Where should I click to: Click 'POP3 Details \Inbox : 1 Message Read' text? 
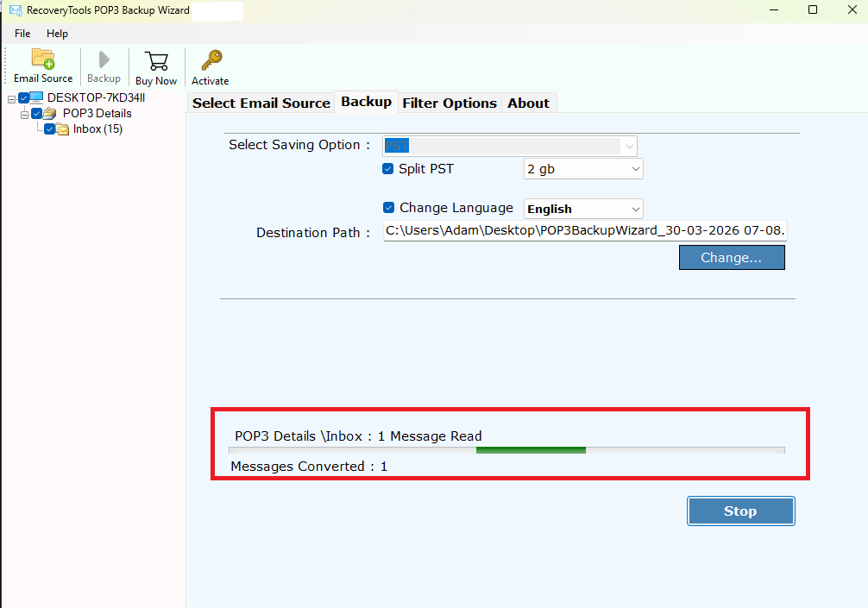(x=358, y=436)
